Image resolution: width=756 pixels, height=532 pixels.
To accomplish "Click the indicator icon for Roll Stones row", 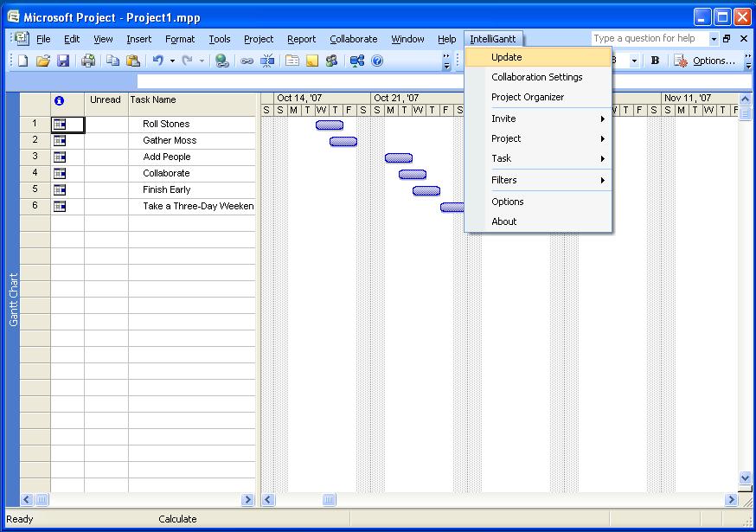I will coord(60,125).
